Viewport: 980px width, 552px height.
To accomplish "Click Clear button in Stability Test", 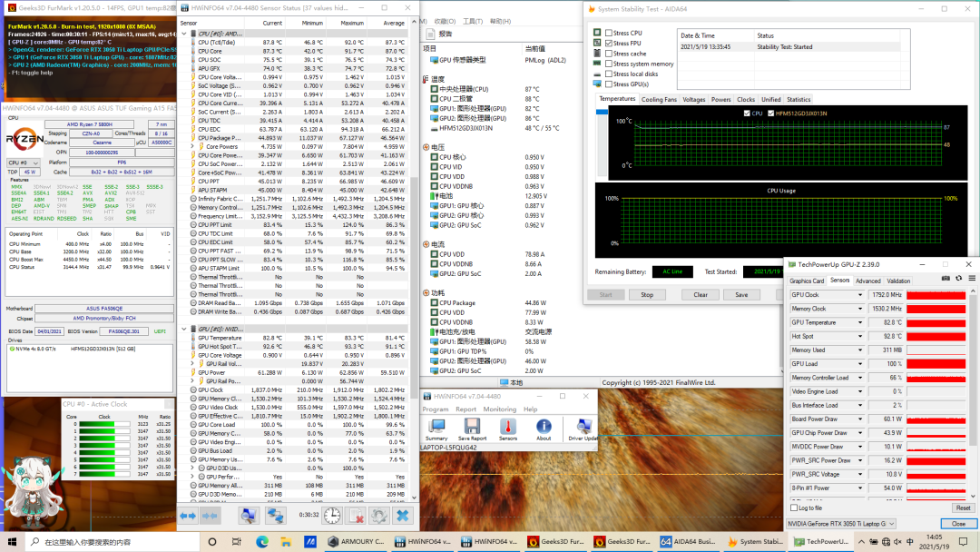I will point(701,294).
